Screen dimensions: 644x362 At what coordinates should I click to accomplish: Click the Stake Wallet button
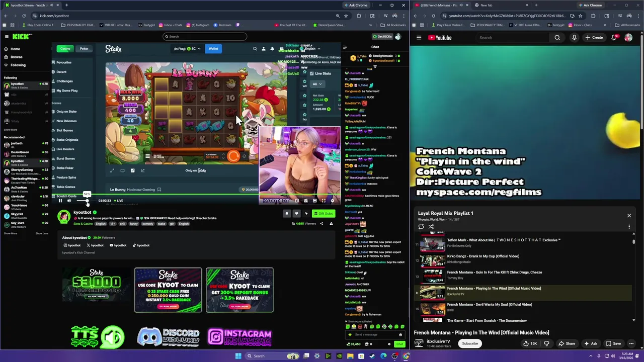point(213,49)
